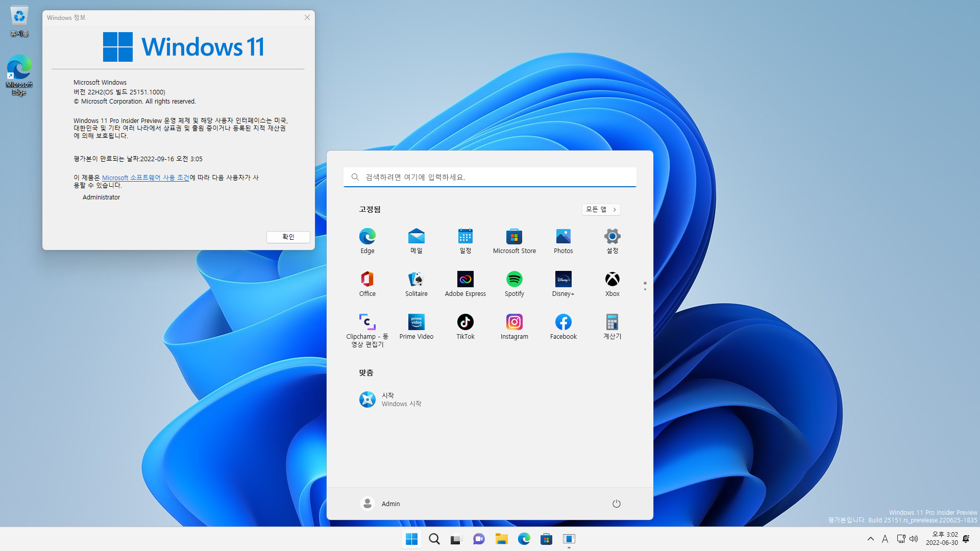
Task: Go to next pinned apps page dot
Action: [x=645, y=289]
